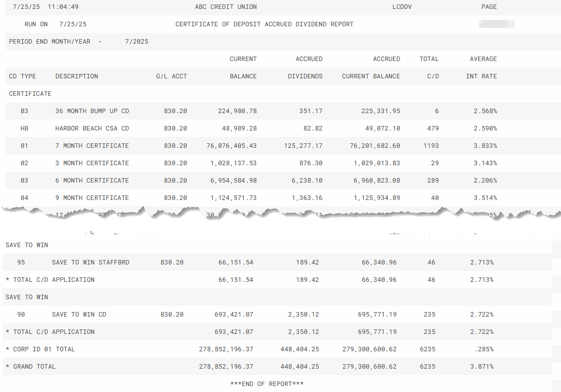Screen dimensions: 561x392
Task: Click the Certificate of Deposit Accrued Dividend Report title
Action: point(264,24)
